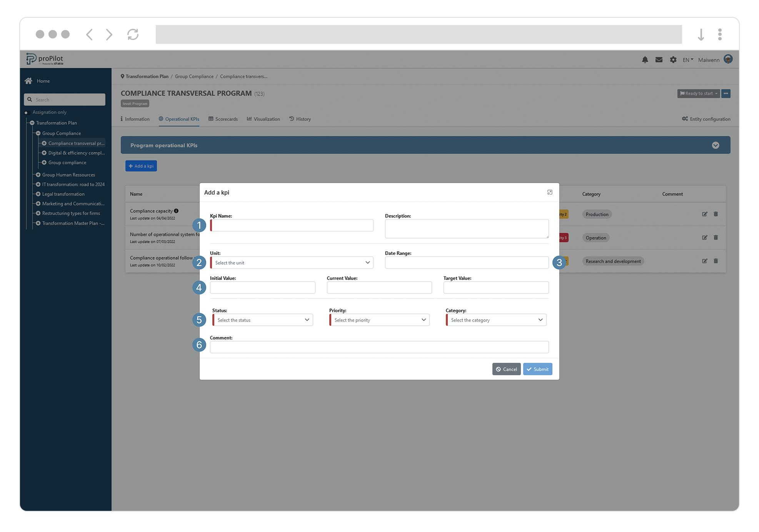
Task: Collapse the Transformation Plan tree node
Action: pos(32,123)
